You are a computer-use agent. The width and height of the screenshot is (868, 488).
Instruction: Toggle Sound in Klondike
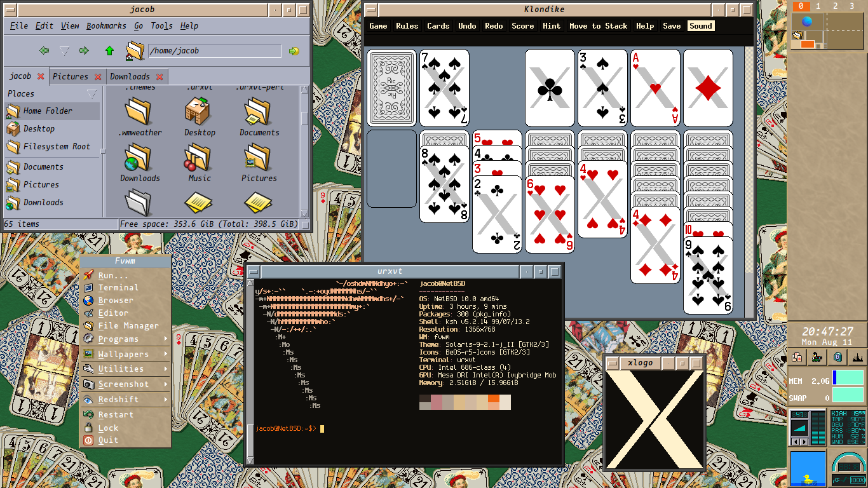pyautogui.click(x=700, y=26)
